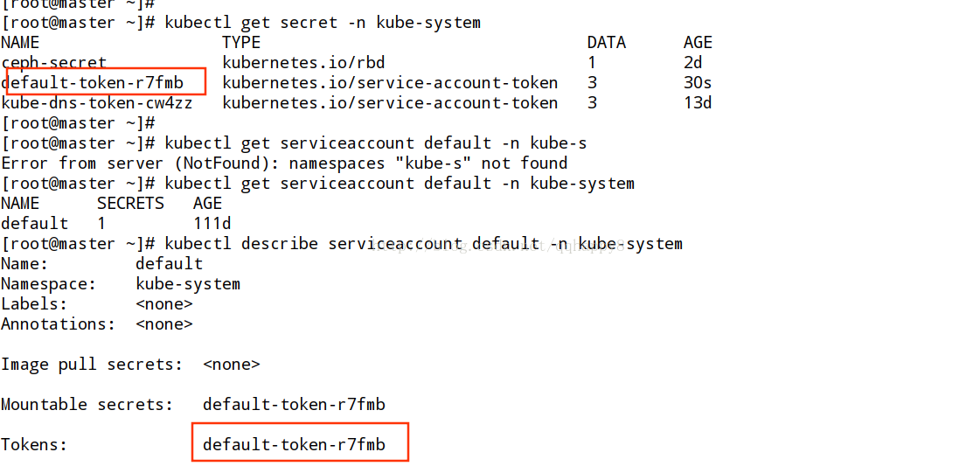
Task: Click the Annotations label
Action: [x=58, y=323]
